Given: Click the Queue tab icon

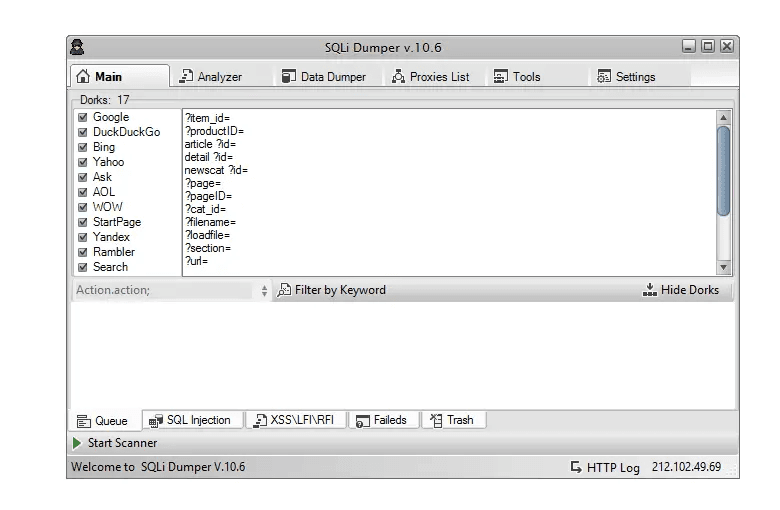Looking at the screenshot, I should [x=84, y=421].
